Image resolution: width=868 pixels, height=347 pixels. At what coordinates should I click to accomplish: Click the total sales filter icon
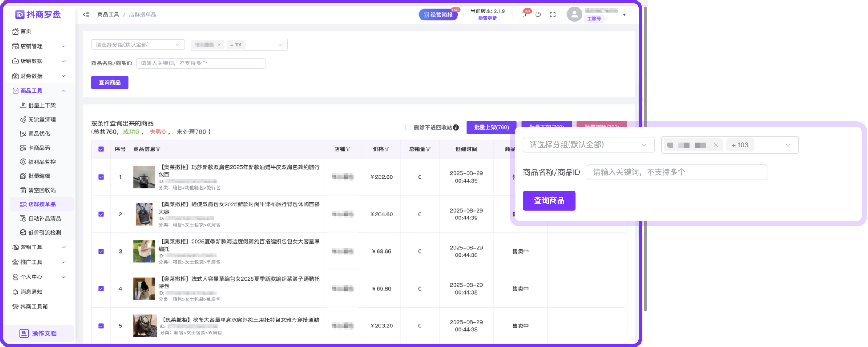pyautogui.click(x=428, y=149)
